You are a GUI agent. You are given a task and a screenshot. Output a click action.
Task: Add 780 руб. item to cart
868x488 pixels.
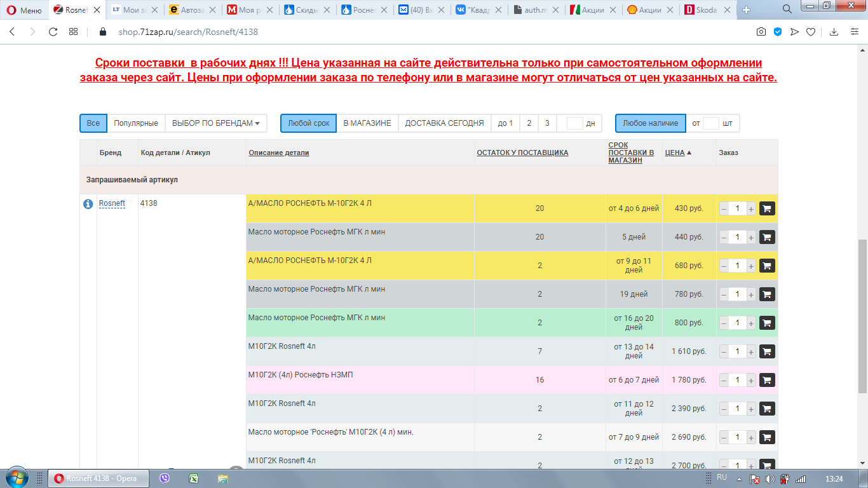pyautogui.click(x=767, y=294)
